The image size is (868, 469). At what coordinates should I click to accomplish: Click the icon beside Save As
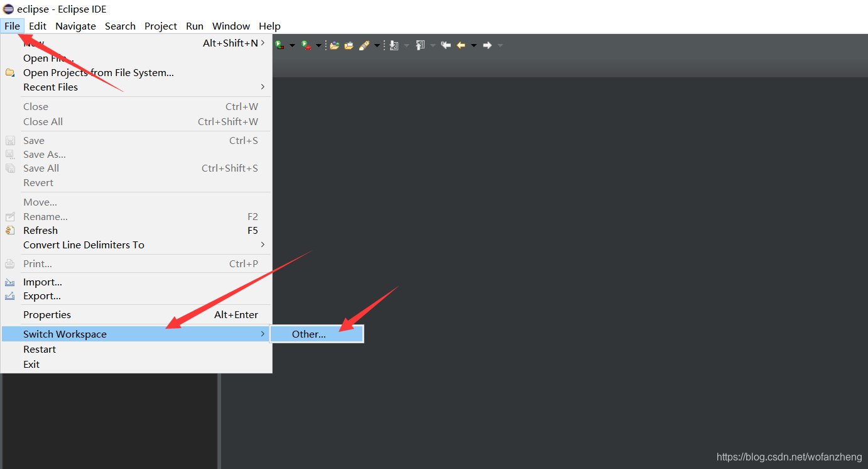(10, 155)
